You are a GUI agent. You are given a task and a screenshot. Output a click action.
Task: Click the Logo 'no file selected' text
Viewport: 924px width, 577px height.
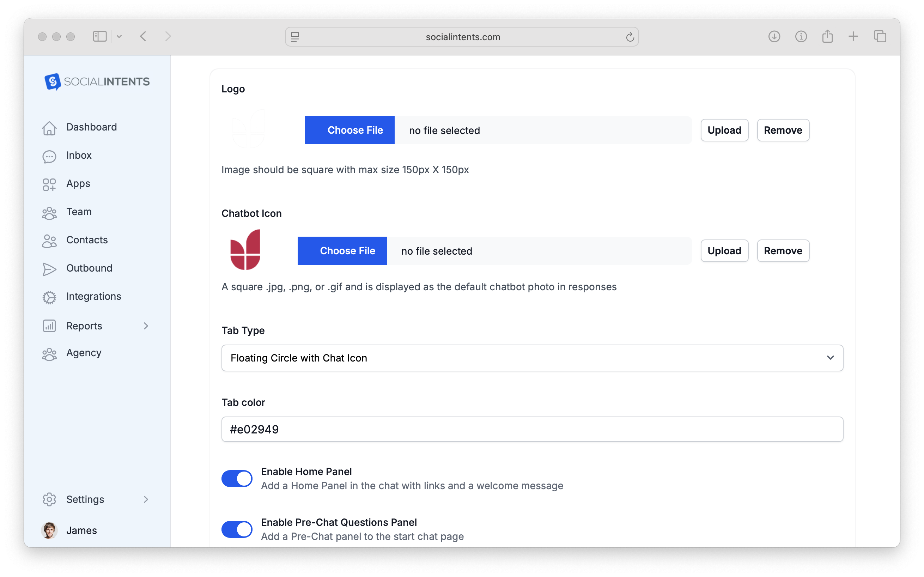pyautogui.click(x=444, y=130)
